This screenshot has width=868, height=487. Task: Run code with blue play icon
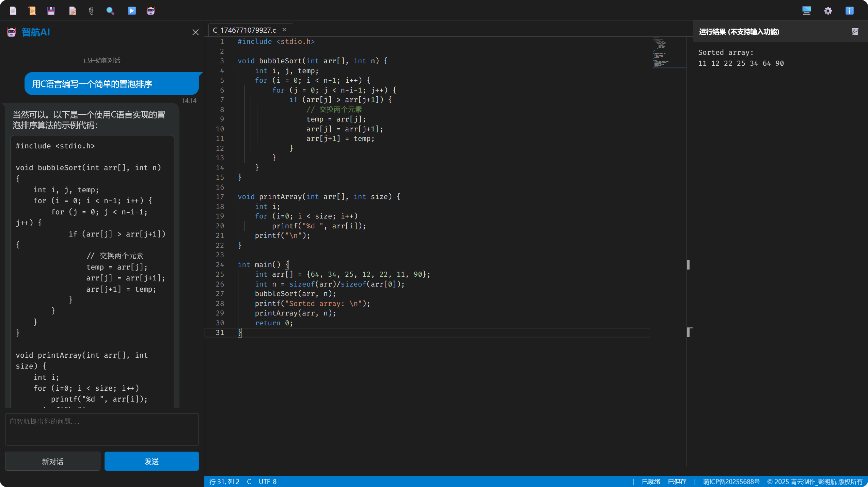click(131, 11)
